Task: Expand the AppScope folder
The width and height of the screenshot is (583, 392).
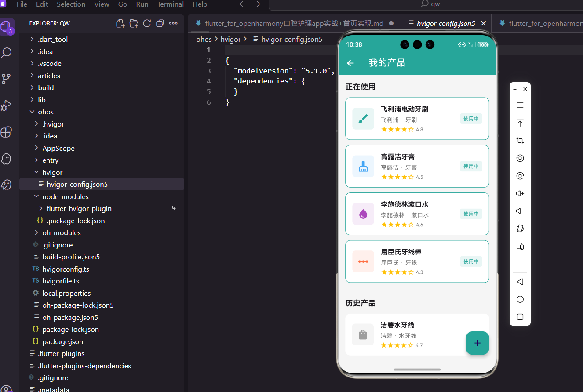Action: pyautogui.click(x=102, y=148)
